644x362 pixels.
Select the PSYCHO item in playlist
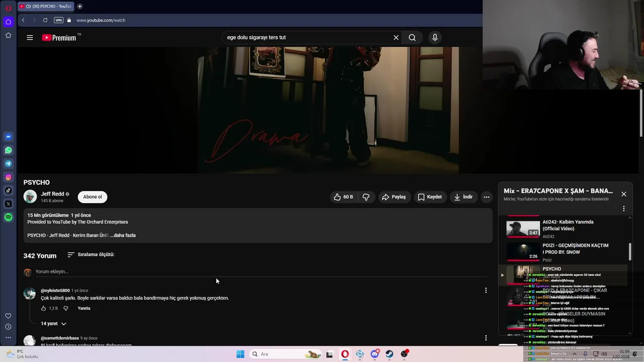pos(563,275)
